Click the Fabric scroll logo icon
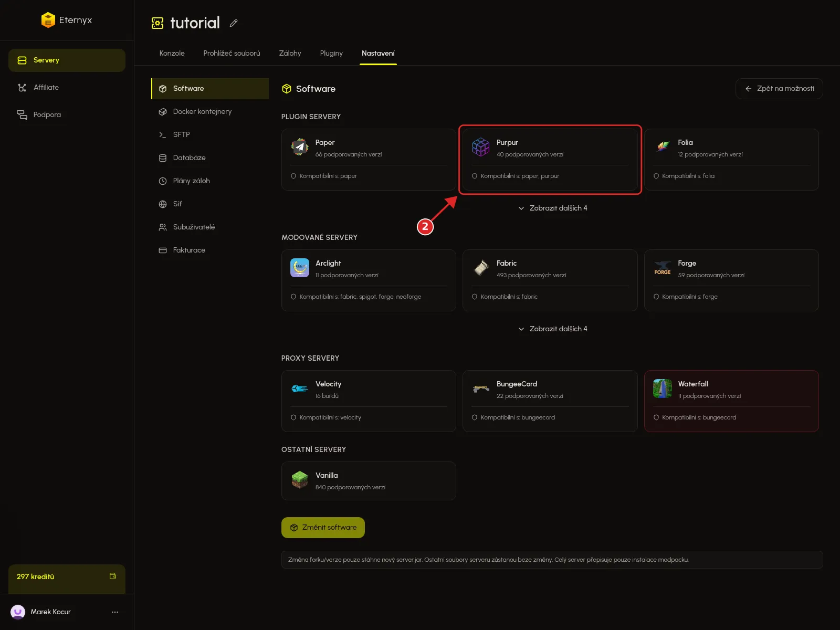 (481, 268)
